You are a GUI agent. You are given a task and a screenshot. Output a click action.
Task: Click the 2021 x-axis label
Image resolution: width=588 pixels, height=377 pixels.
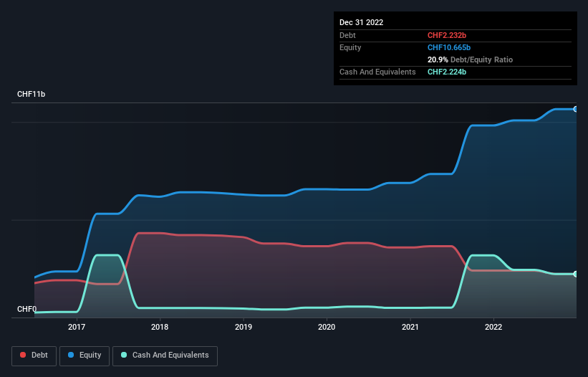pos(410,327)
